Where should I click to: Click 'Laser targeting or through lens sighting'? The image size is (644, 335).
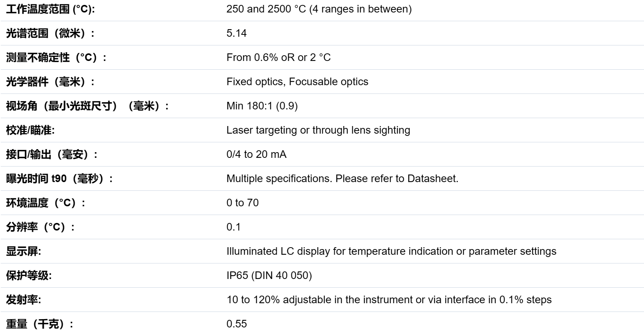point(318,130)
